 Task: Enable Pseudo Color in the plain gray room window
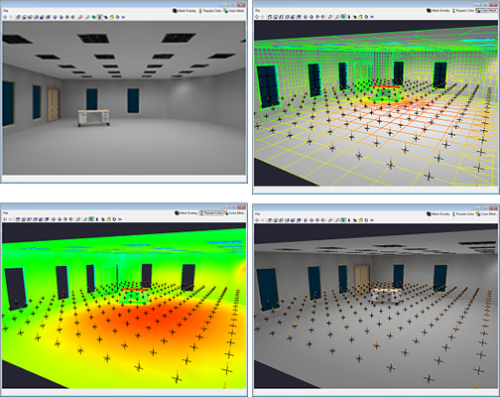point(210,11)
